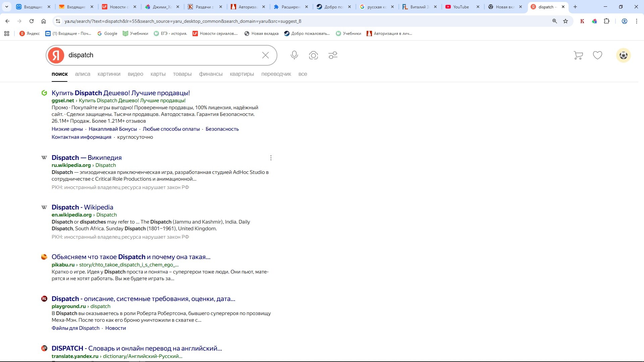The height and width of the screenshot is (362, 644).
Task: Expand the tab search dropdown arrow
Action: [x=6, y=7]
